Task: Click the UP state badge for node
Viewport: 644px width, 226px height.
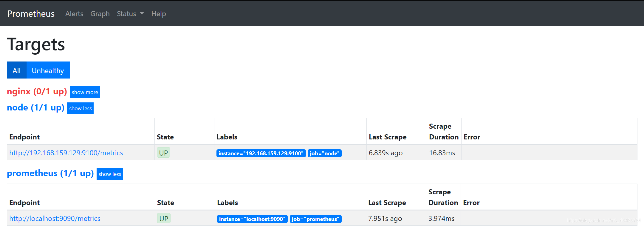Action: pyautogui.click(x=163, y=153)
